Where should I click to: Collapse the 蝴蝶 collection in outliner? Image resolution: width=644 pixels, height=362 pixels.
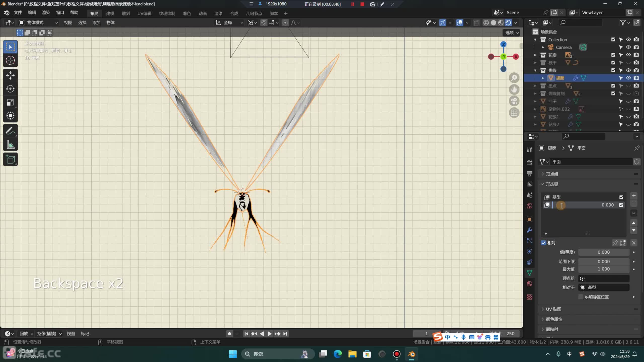(535, 70)
